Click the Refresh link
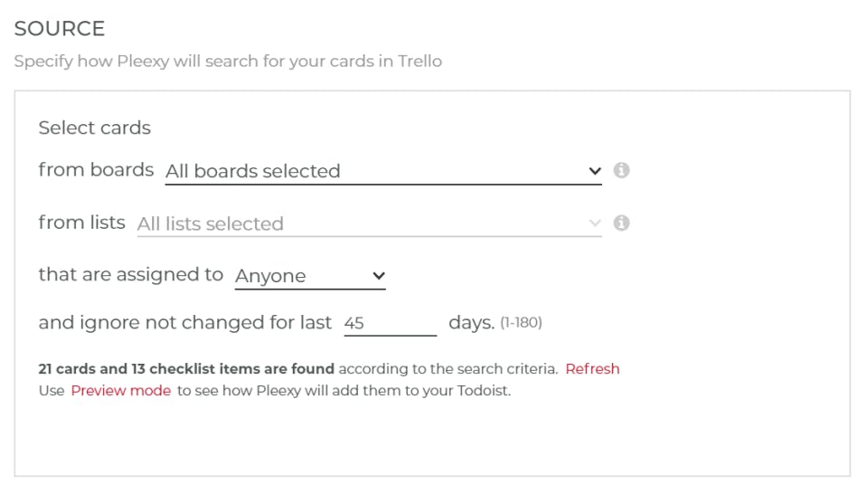Screen dimensions: 868x494 click(x=592, y=368)
